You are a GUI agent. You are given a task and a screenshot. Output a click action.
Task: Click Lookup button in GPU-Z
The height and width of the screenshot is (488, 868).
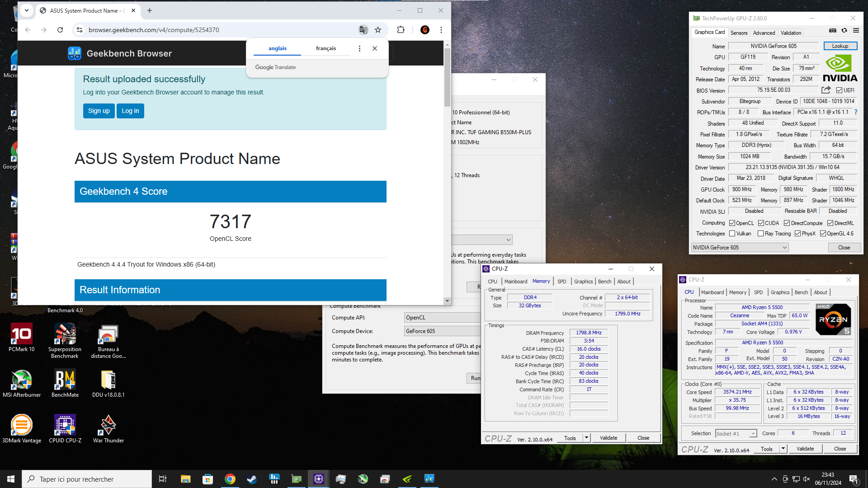pyautogui.click(x=840, y=46)
